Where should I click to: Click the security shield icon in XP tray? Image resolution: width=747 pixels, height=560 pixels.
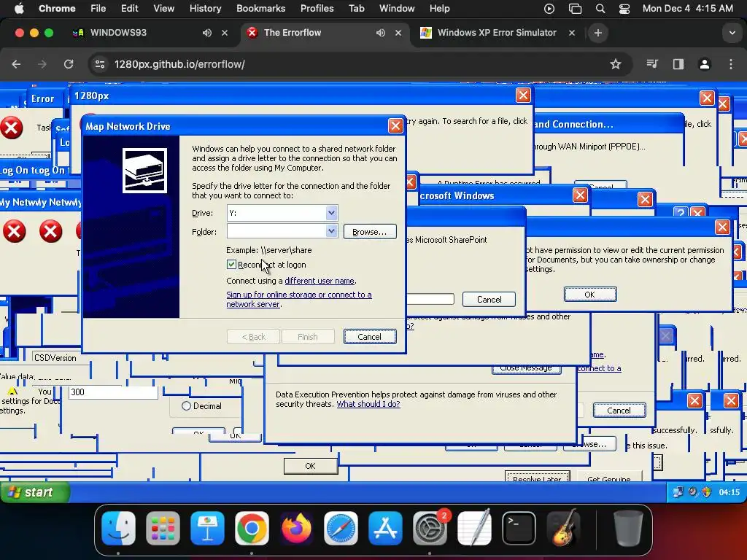click(x=707, y=492)
